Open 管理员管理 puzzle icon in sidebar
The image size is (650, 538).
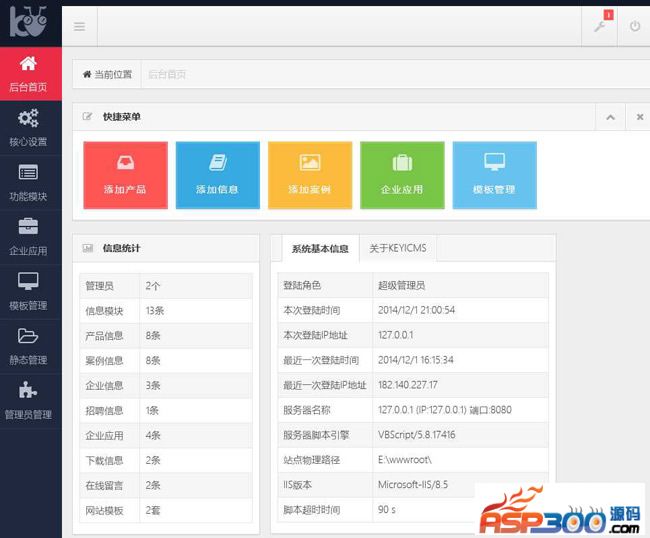[x=28, y=401]
